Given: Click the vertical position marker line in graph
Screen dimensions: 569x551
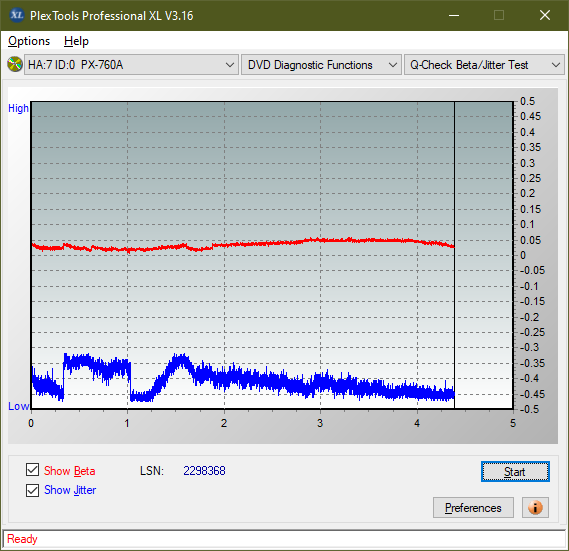Looking at the screenshot, I should click(x=454, y=254).
